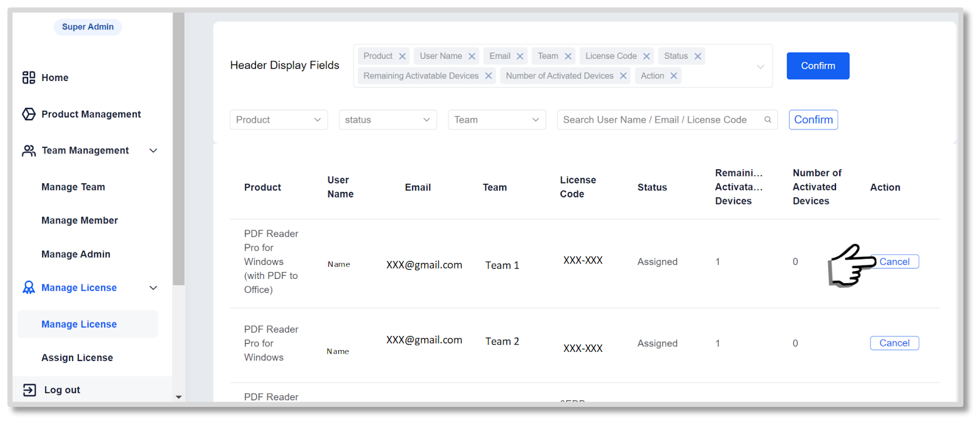Click the Manage License ribbon icon
Image resolution: width=980 pixels, height=423 pixels.
[29, 288]
